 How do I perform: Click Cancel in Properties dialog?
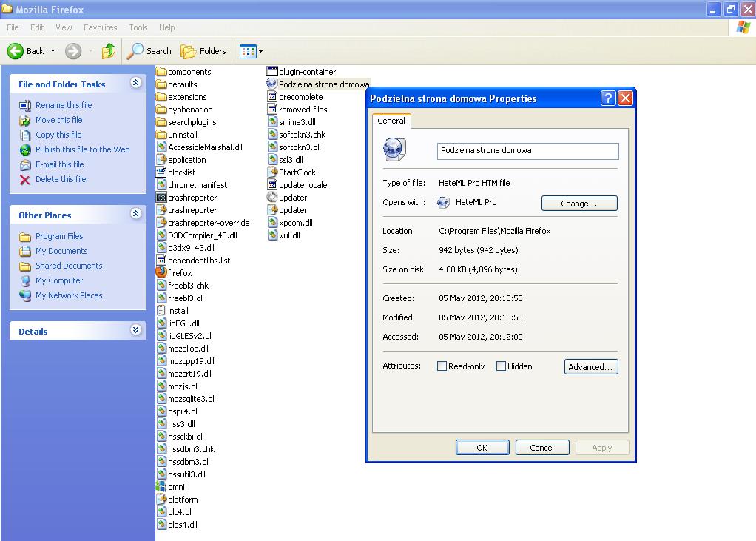coord(542,448)
